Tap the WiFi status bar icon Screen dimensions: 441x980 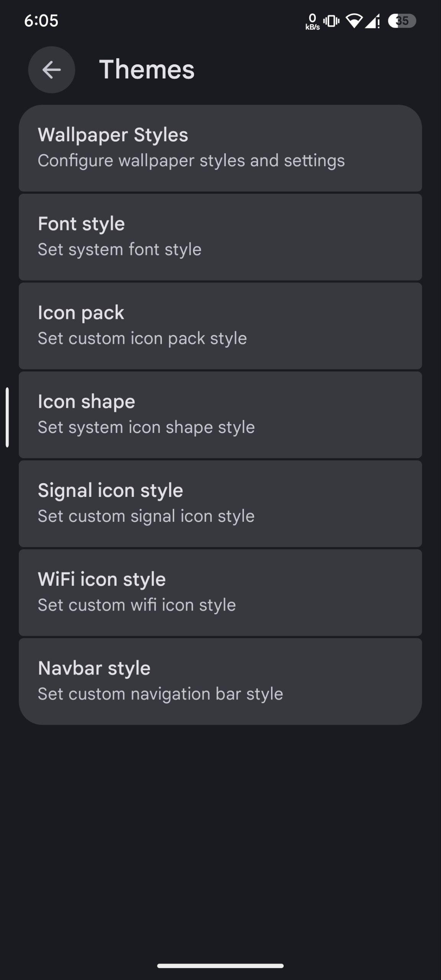click(354, 21)
